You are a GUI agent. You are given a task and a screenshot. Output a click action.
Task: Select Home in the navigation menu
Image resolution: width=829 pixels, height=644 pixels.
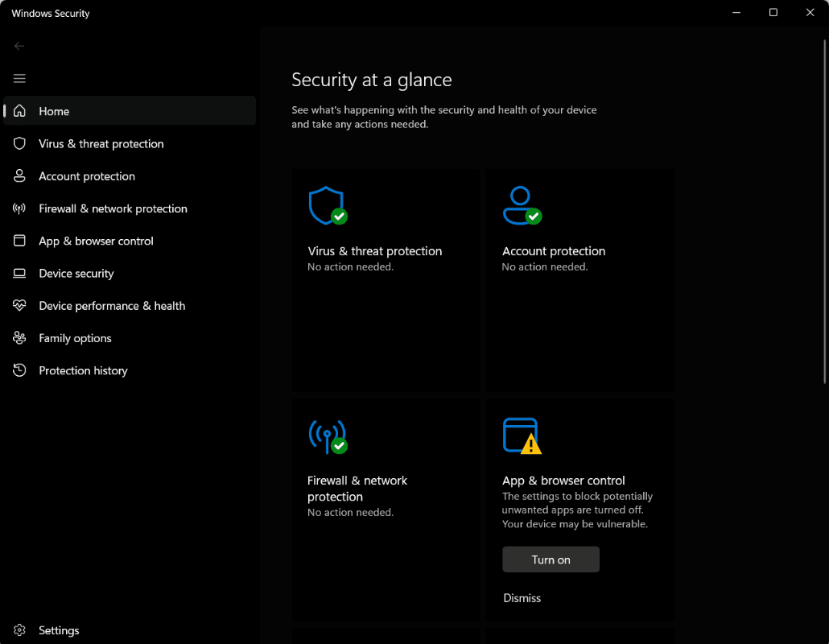pos(54,111)
